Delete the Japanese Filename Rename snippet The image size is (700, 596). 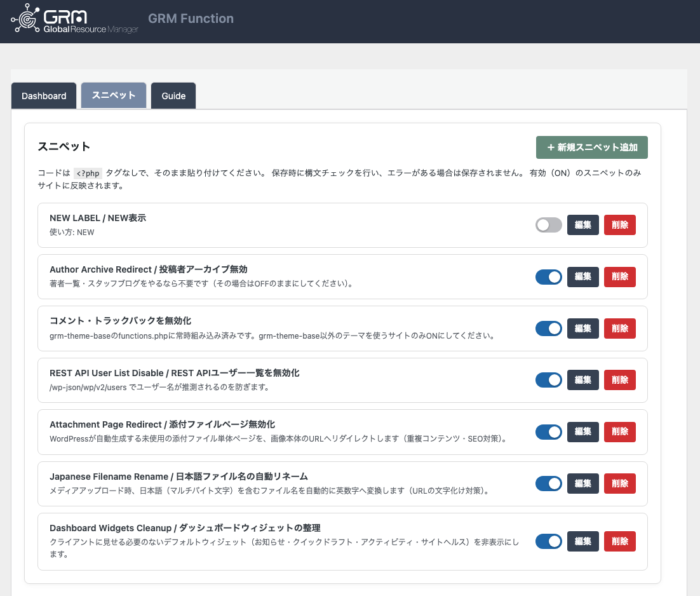tap(619, 484)
